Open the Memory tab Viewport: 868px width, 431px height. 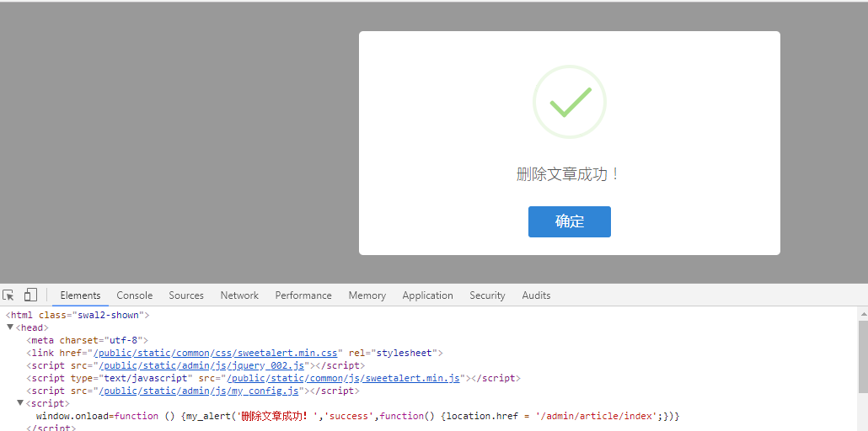pos(367,295)
